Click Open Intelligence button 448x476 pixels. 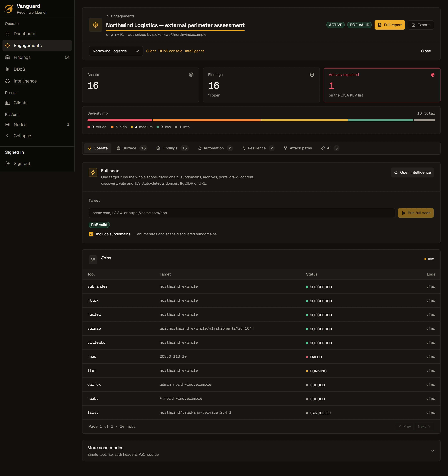point(412,172)
